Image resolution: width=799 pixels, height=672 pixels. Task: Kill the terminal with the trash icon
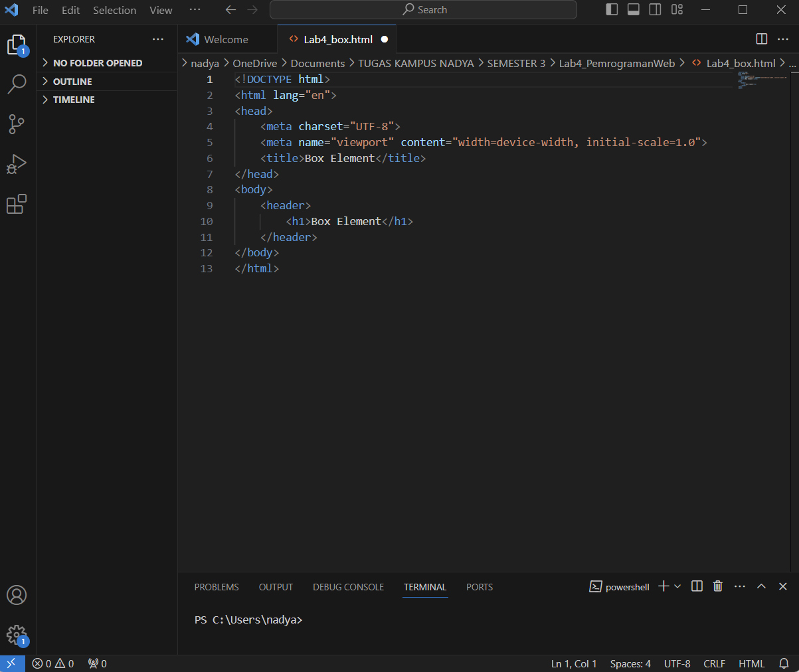click(x=718, y=586)
